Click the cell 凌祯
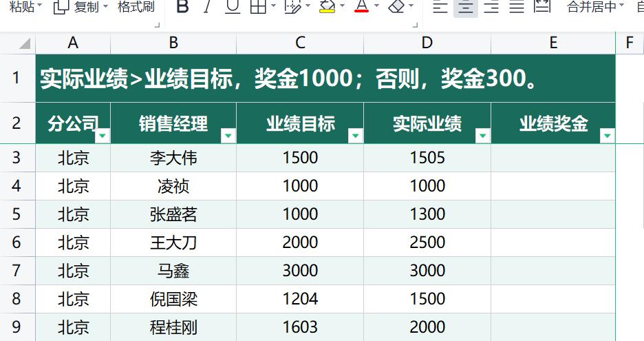This screenshot has width=644, height=341. click(x=173, y=186)
